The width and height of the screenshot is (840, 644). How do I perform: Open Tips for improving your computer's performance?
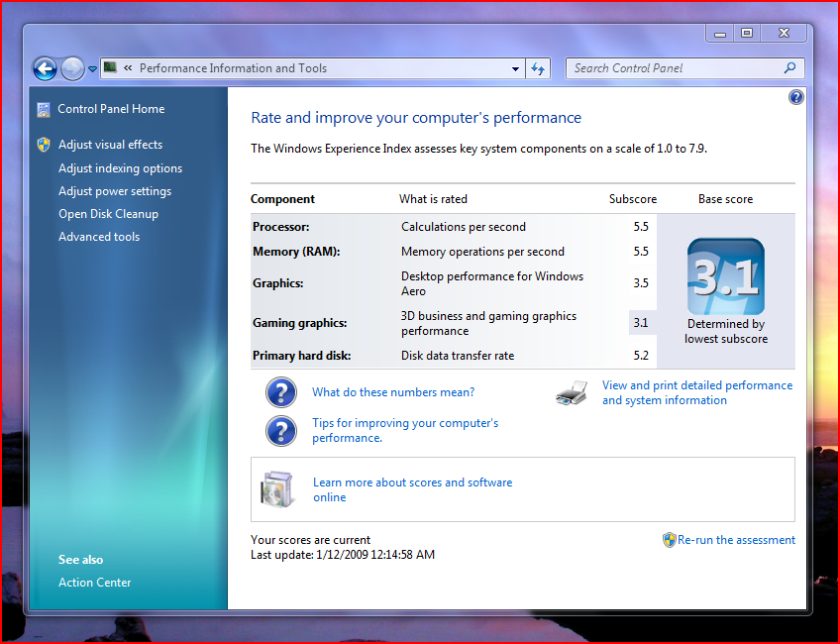(405, 430)
